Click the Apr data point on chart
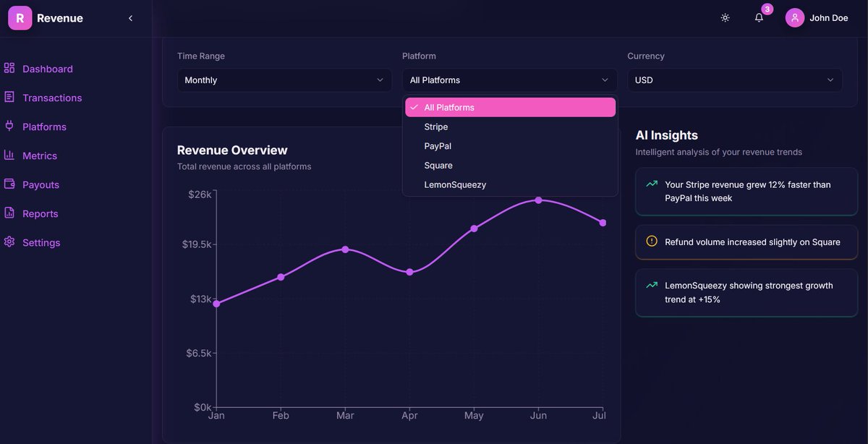Image resolution: width=868 pixels, height=444 pixels. pos(409,272)
